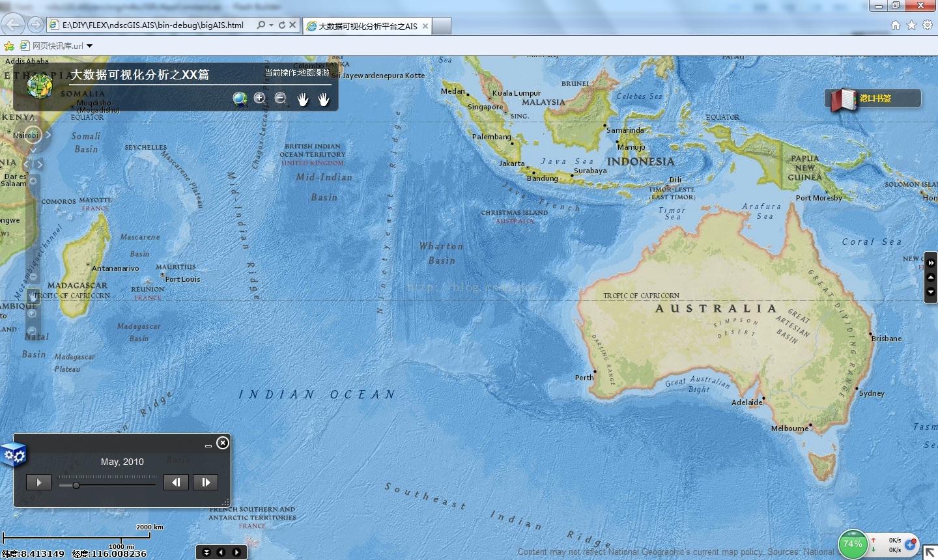The width and height of the screenshot is (938, 560).
Task: Click up arrow on right-side panel
Action: tap(931, 277)
